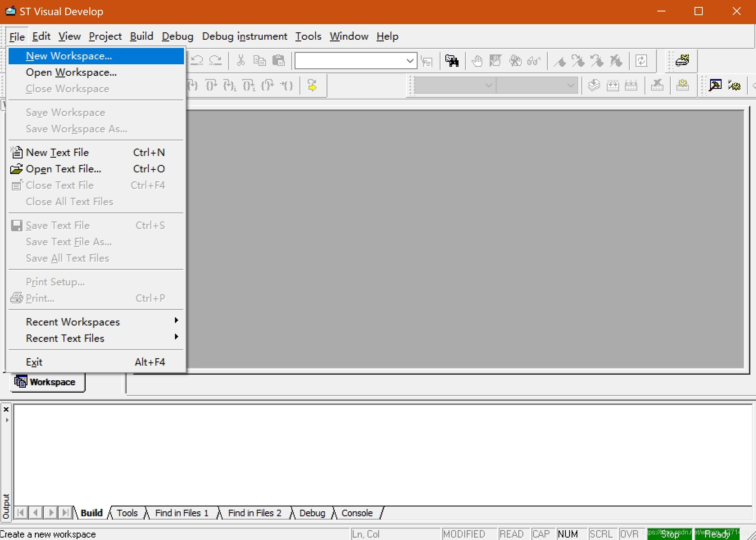Open the first greyed project dropdown
This screenshot has height=540, width=756.
pos(488,85)
